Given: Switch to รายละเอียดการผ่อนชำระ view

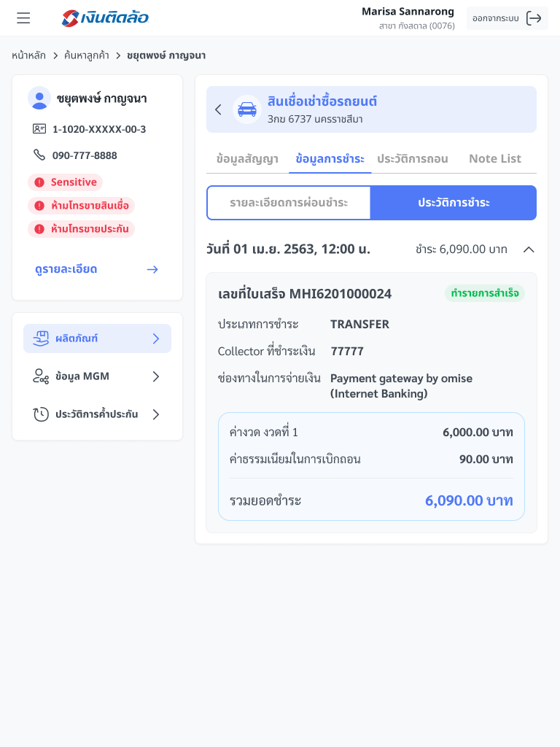Looking at the screenshot, I should 289,203.
